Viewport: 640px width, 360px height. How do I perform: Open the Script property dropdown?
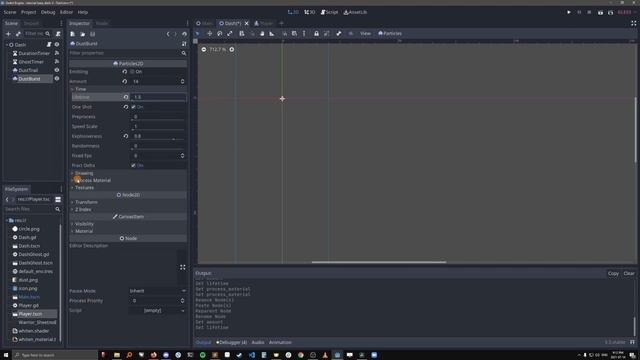point(158,311)
